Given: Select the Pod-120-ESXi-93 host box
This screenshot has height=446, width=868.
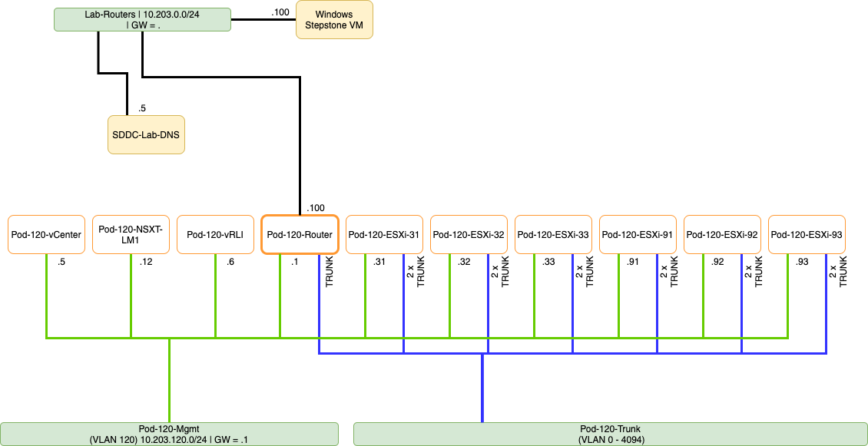Looking at the screenshot, I should tap(807, 234).
